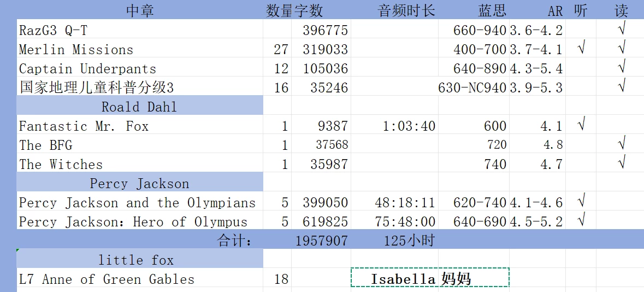Click Lexile value 720

[474, 144]
